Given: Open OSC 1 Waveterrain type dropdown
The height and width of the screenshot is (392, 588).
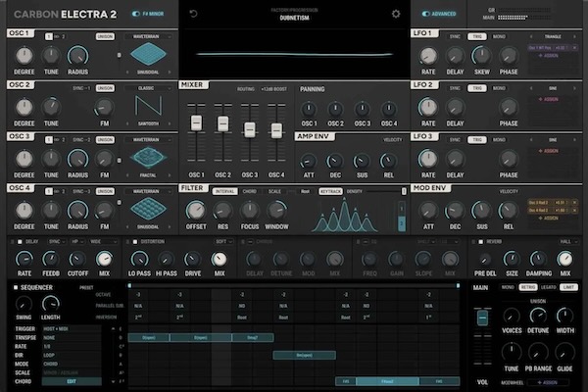Looking at the screenshot, I should tap(148, 36).
